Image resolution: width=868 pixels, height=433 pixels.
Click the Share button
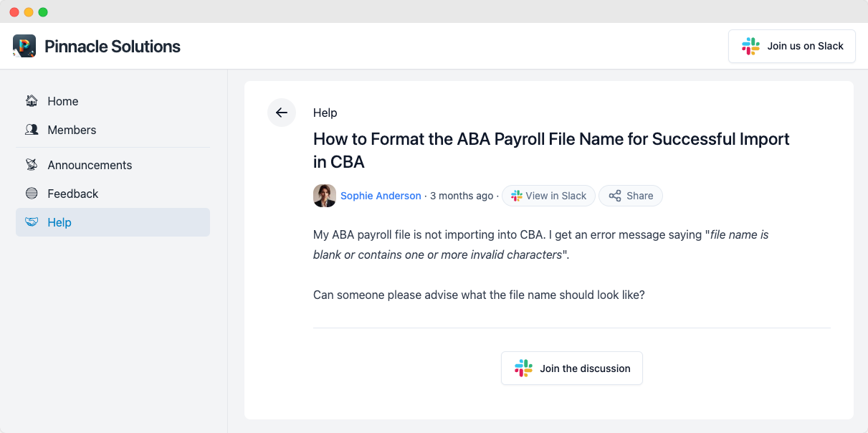[x=631, y=196]
